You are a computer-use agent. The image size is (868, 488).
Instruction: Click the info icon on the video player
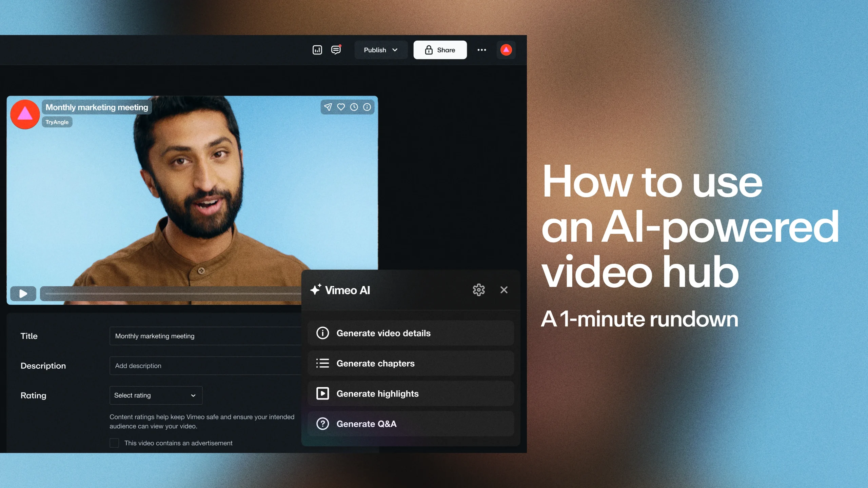[367, 107]
